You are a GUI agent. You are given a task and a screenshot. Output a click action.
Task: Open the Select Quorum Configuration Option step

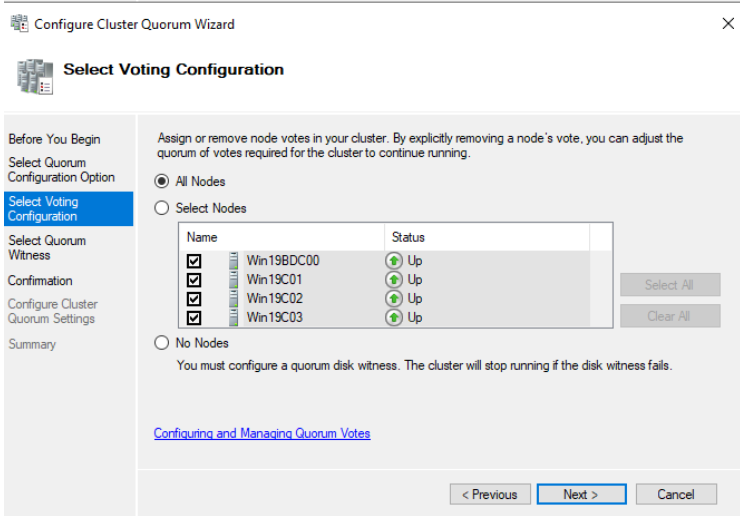click(x=61, y=170)
